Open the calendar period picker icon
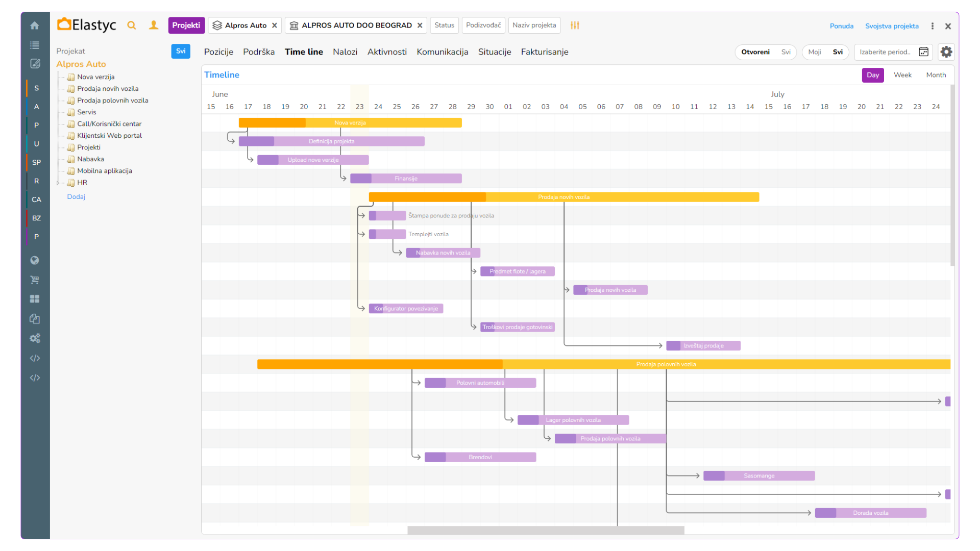The width and height of the screenshot is (980, 551). point(923,52)
